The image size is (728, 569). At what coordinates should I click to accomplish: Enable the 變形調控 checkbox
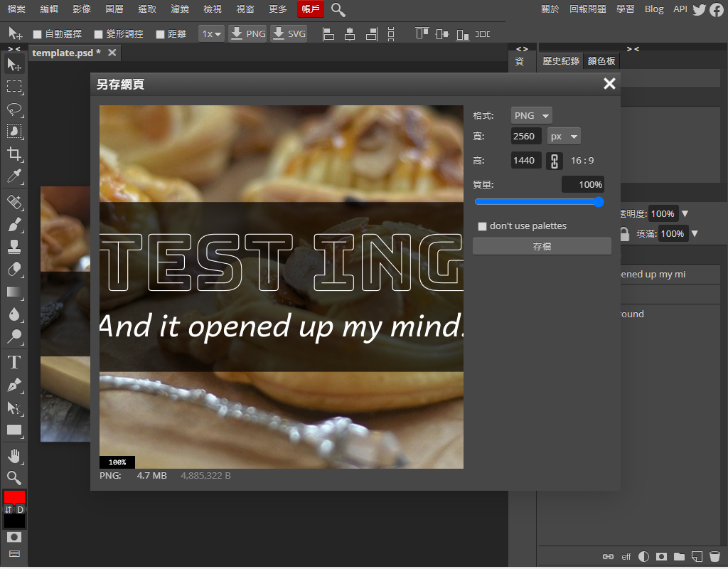point(98,34)
